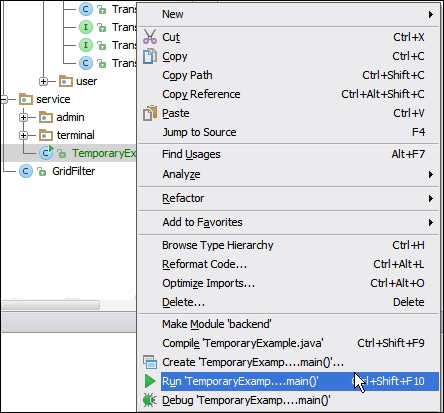Screen dimensions: 444x413
Task: Click the green Run play icon
Action: 150,381
